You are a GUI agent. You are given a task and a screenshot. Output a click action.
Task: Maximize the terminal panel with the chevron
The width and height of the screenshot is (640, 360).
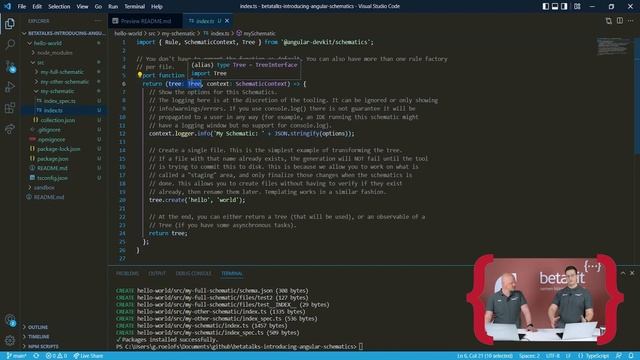[623, 273]
